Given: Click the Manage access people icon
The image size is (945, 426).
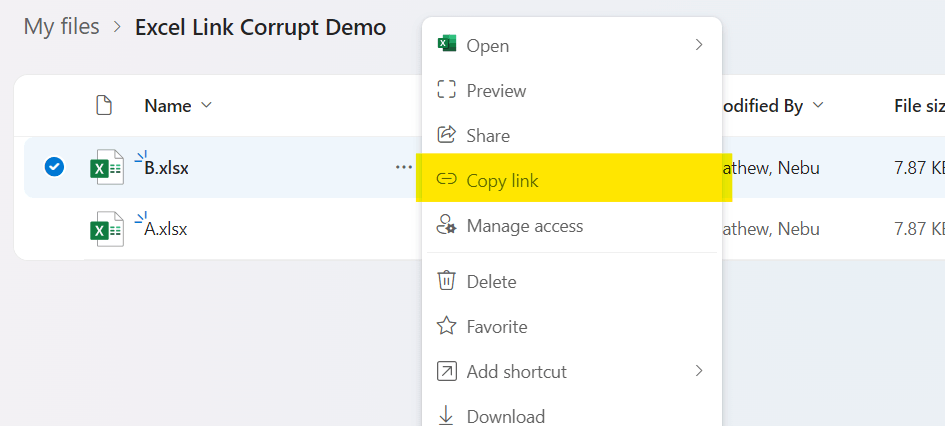Looking at the screenshot, I should tap(447, 226).
